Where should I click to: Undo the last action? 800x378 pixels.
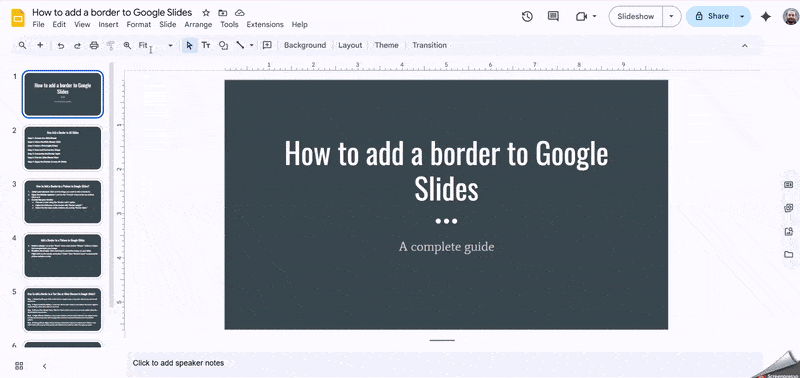61,45
